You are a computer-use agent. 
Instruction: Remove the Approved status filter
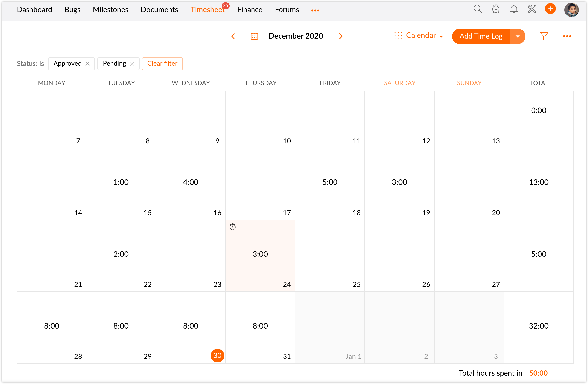tap(87, 64)
